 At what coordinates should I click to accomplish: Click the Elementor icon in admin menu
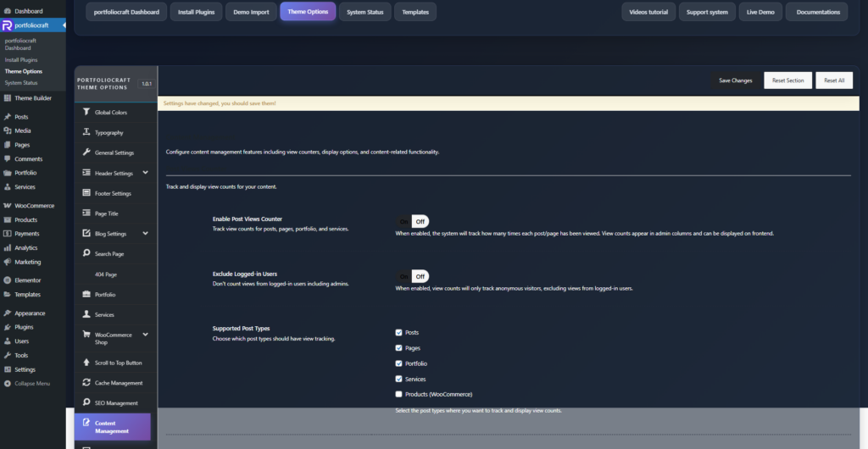coord(8,280)
